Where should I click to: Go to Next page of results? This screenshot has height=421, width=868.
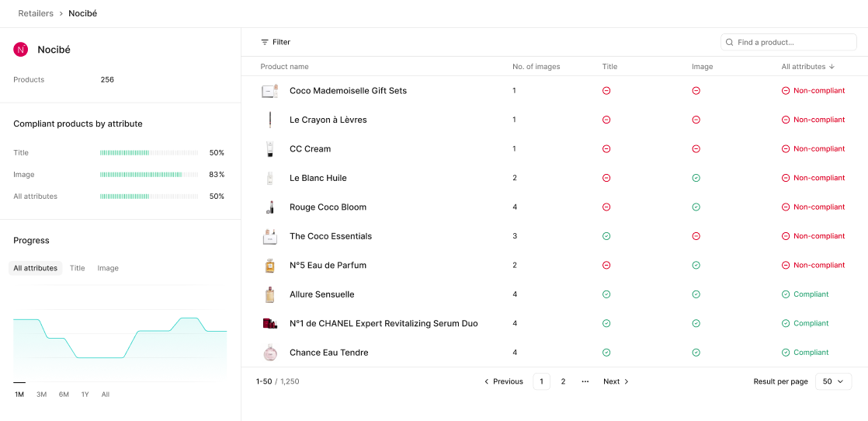pyautogui.click(x=616, y=381)
